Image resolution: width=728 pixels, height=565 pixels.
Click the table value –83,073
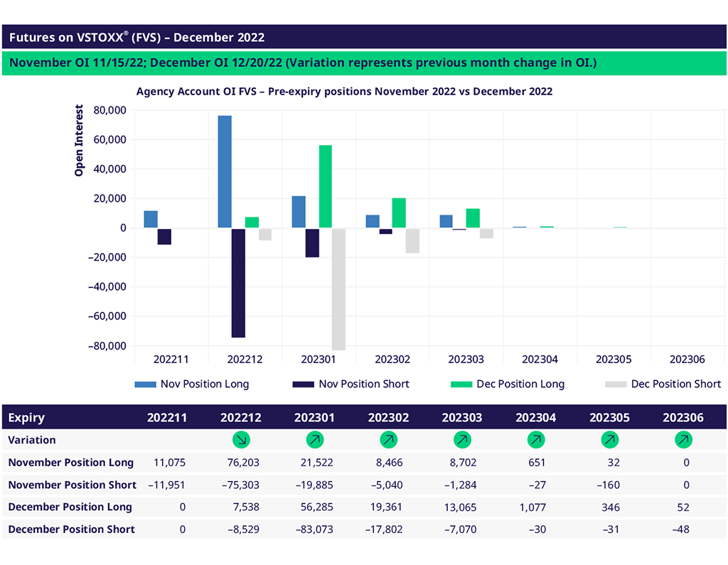[x=314, y=529]
